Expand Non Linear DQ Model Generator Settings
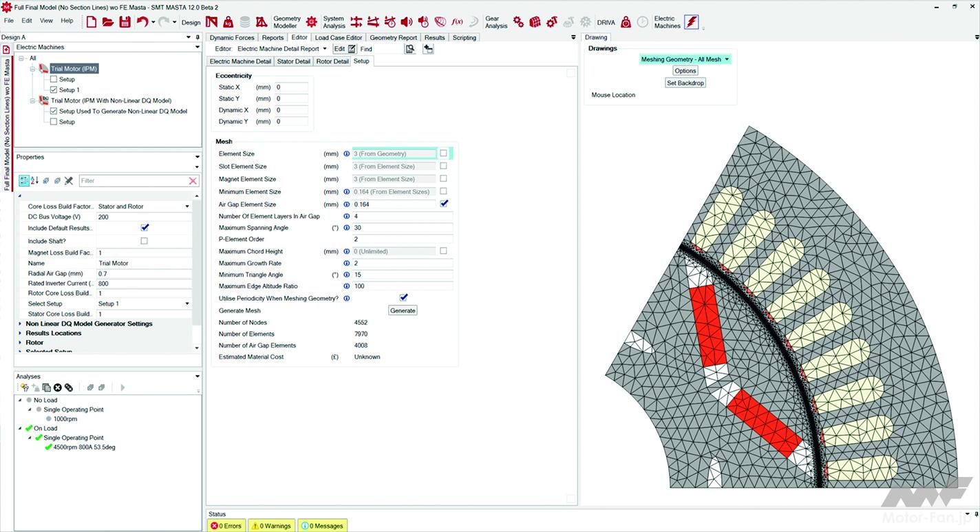Screen dimensions: 980x532 point(20,323)
